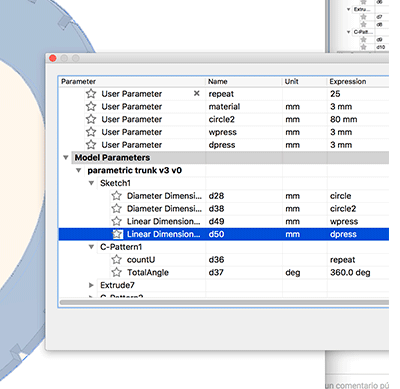Screen dimensions: 400x389
Task: Select the d49 name cell
Action: coord(216,221)
